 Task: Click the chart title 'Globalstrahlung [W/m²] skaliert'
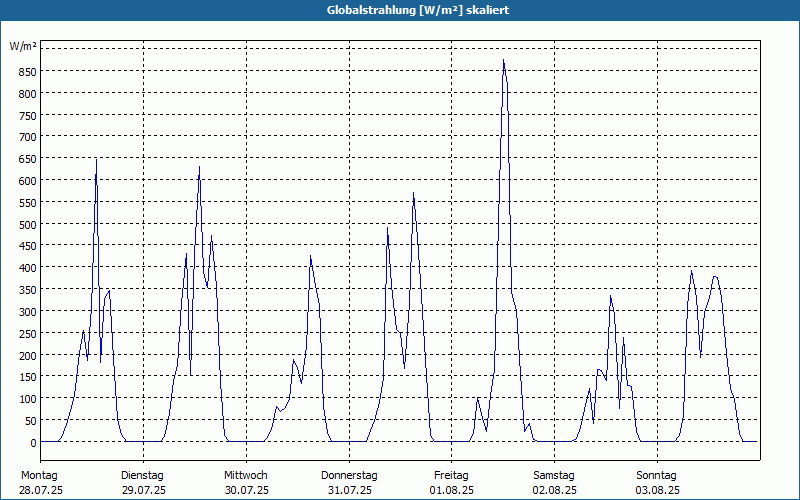418,10
